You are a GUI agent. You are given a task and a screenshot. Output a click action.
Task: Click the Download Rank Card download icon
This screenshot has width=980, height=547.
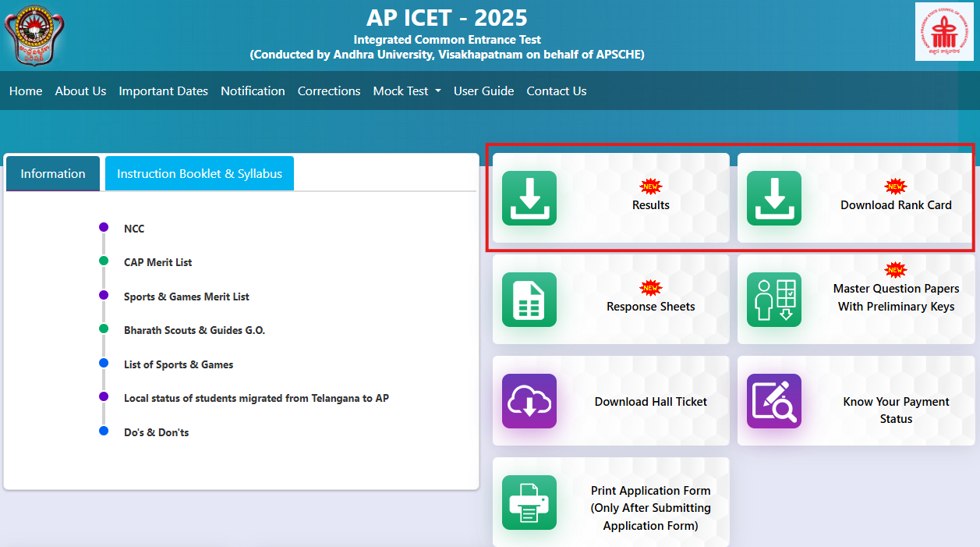[773, 198]
